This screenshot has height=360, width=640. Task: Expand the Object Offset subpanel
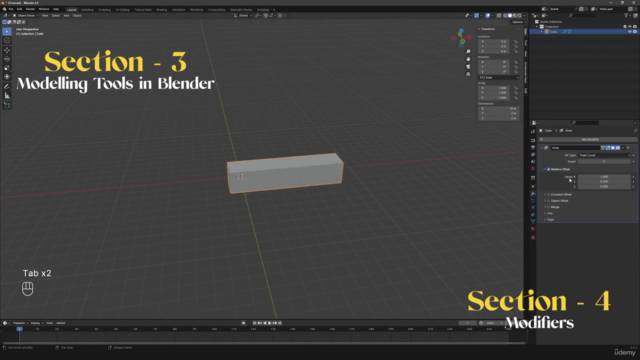point(545,201)
